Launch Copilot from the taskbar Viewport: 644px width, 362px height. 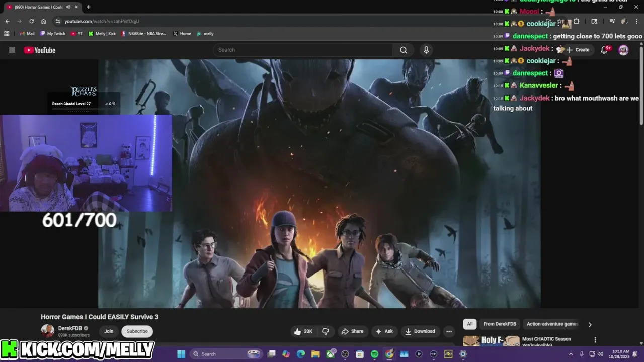pos(286,354)
